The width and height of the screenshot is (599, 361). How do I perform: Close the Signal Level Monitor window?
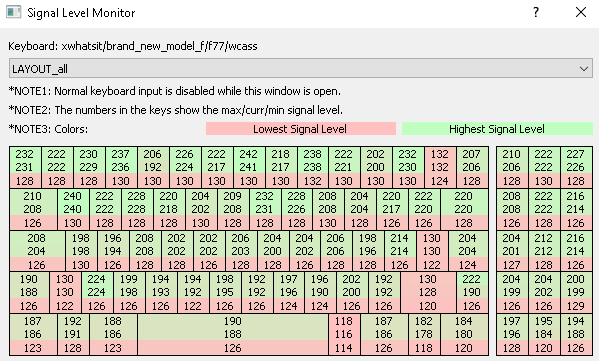tap(581, 13)
